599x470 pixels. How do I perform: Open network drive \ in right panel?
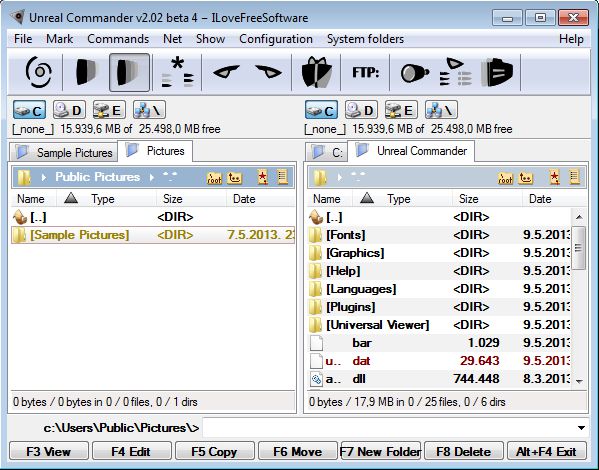pyautogui.click(x=441, y=110)
